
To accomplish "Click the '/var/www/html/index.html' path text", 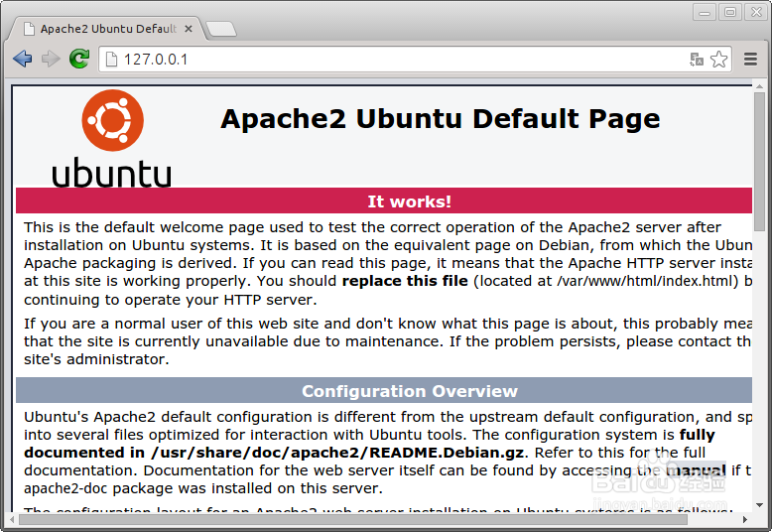I will [x=646, y=281].
